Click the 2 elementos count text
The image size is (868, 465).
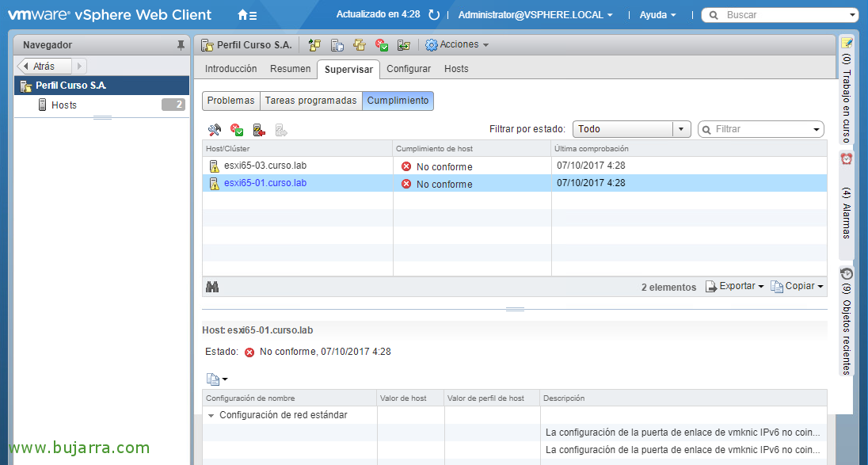click(668, 288)
